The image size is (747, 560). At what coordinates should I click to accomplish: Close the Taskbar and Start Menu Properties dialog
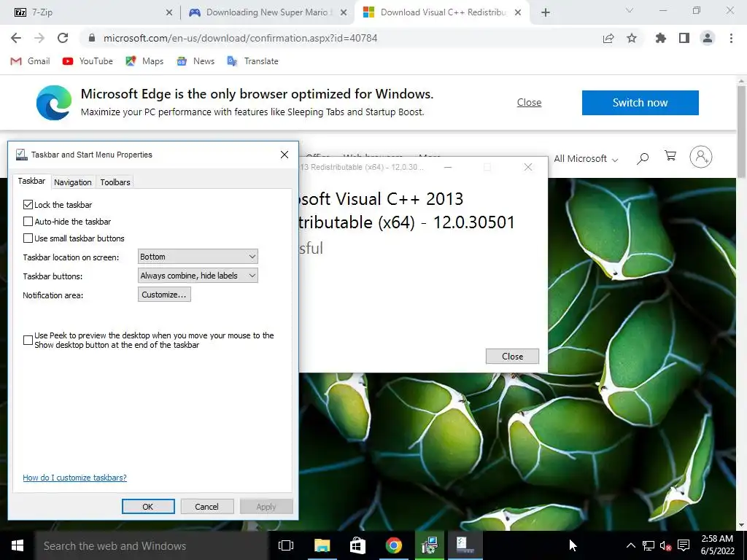pyautogui.click(x=285, y=155)
